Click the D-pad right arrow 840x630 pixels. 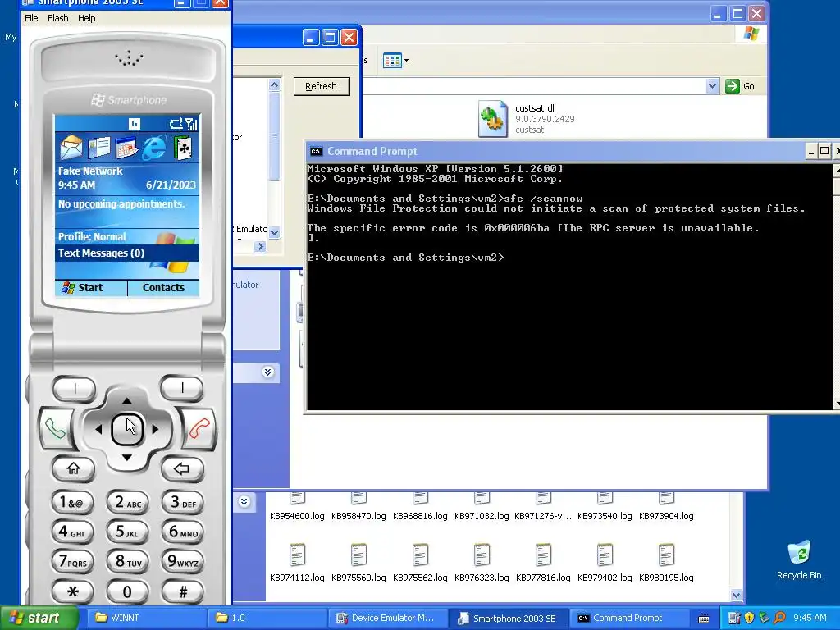(x=155, y=429)
